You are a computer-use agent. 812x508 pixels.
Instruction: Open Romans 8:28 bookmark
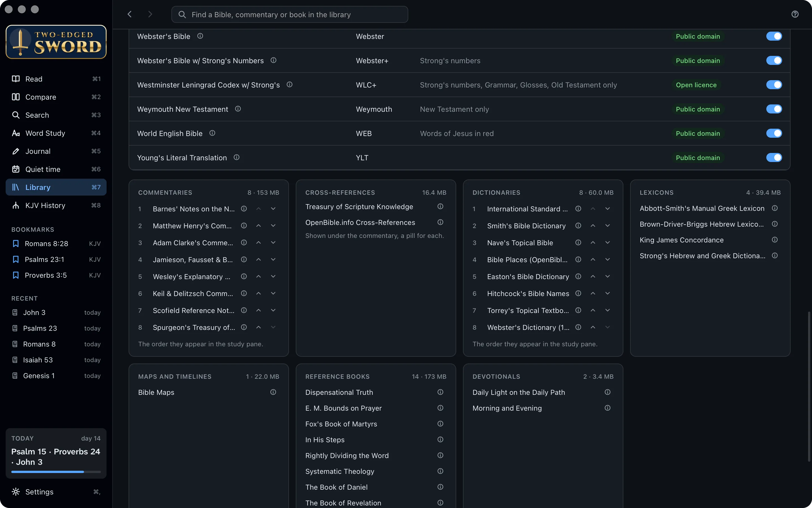(56, 244)
